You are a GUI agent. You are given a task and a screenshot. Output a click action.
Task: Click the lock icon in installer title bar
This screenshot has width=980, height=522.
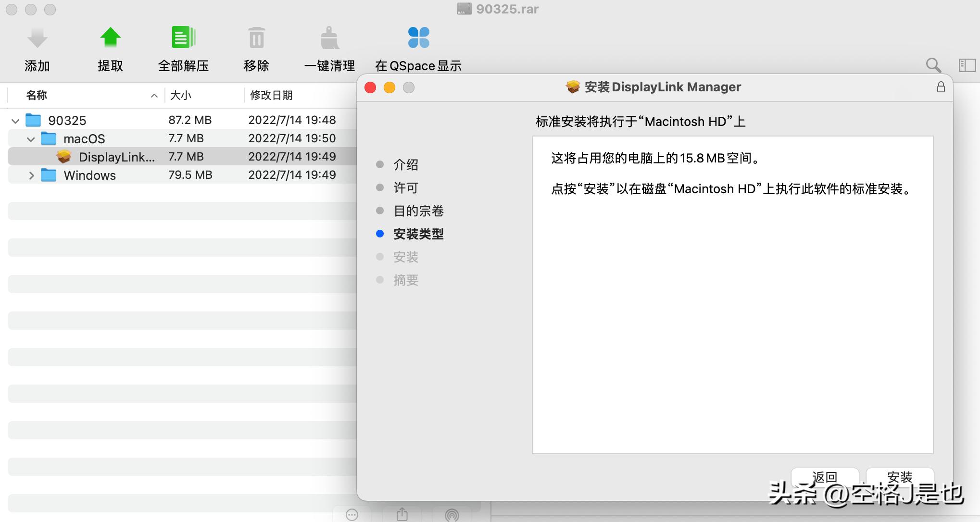[941, 87]
